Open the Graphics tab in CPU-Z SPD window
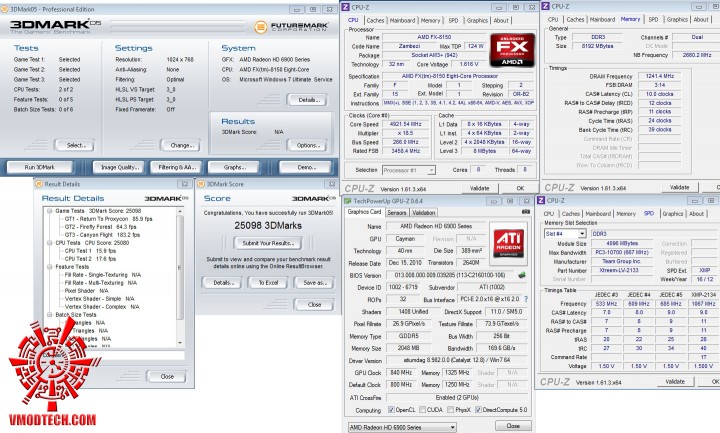The width and height of the screenshot is (720, 433). [x=673, y=214]
